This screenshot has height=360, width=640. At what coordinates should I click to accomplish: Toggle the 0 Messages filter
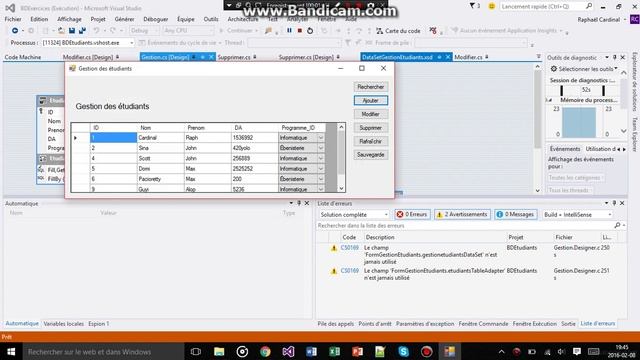[516, 214]
